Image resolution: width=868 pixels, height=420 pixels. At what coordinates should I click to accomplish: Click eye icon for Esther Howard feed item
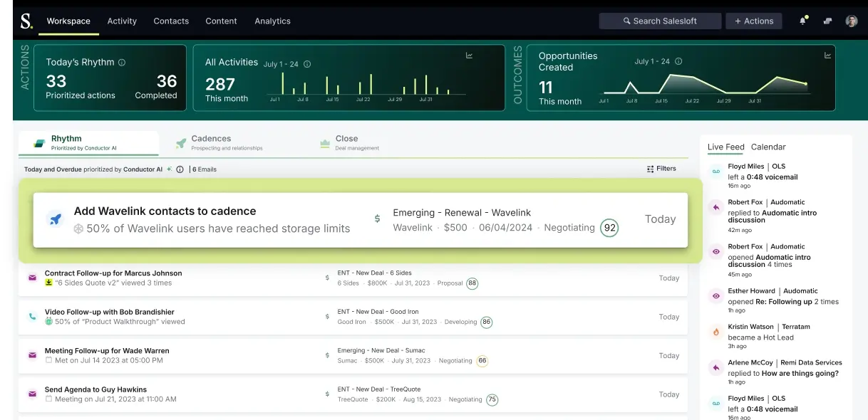(715, 296)
